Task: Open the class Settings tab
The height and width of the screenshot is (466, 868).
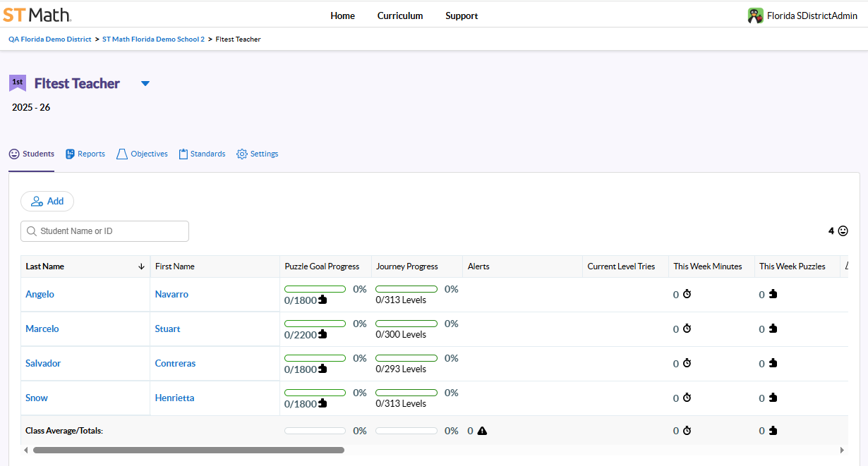Action: pos(257,154)
